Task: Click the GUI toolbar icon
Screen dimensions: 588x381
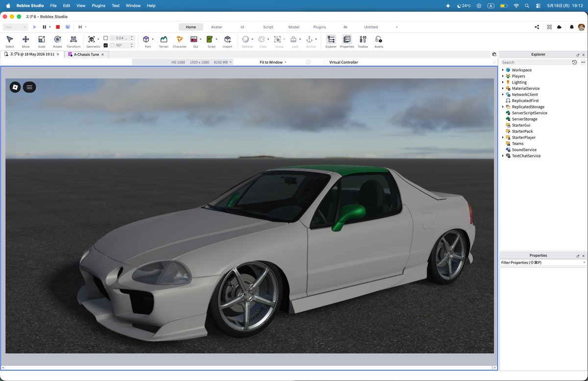Action: tap(194, 39)
